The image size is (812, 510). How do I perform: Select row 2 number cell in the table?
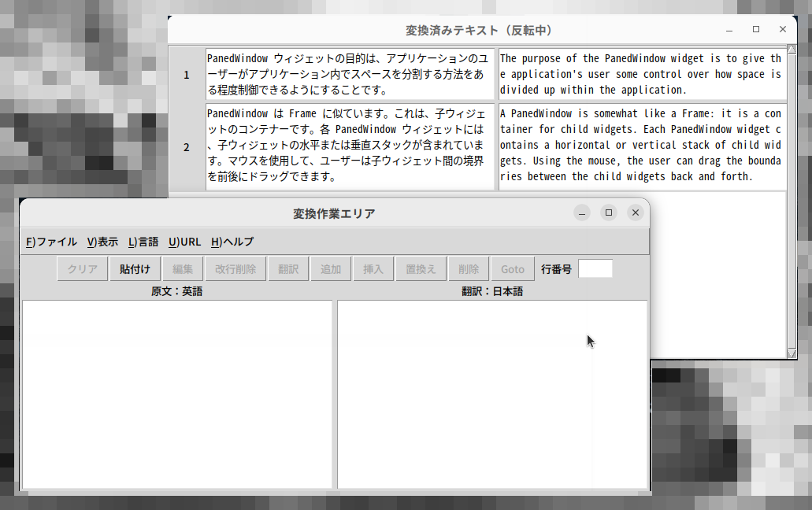187,147
